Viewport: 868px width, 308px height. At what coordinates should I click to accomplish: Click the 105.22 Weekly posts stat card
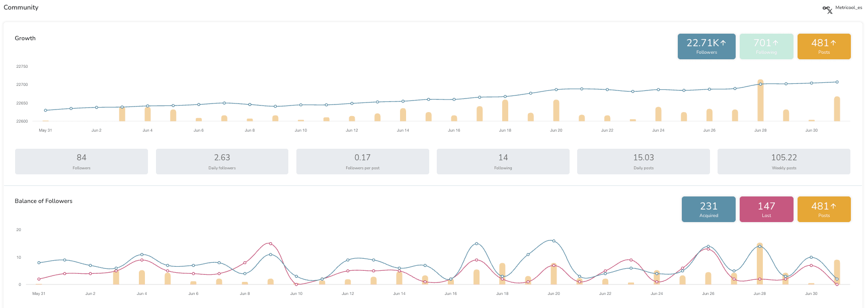(x=783, y=161)
